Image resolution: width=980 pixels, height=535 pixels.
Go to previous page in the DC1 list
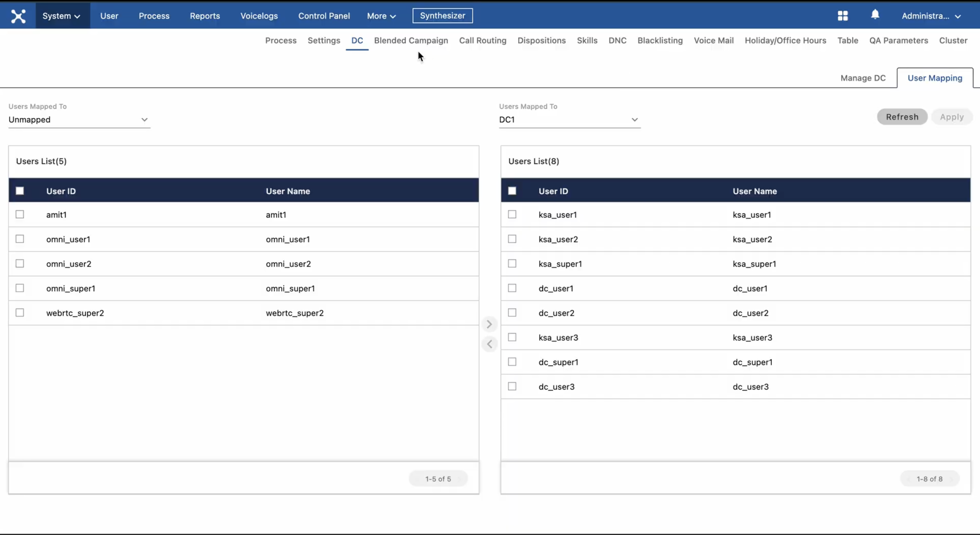pyautogui.click(x=908, y=479)
